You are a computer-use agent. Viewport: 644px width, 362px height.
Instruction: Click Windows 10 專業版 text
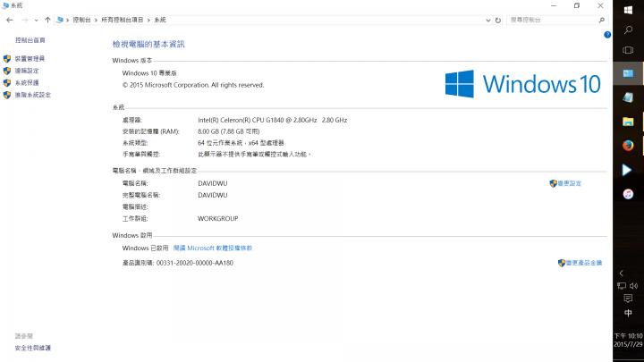coord(149,73)
